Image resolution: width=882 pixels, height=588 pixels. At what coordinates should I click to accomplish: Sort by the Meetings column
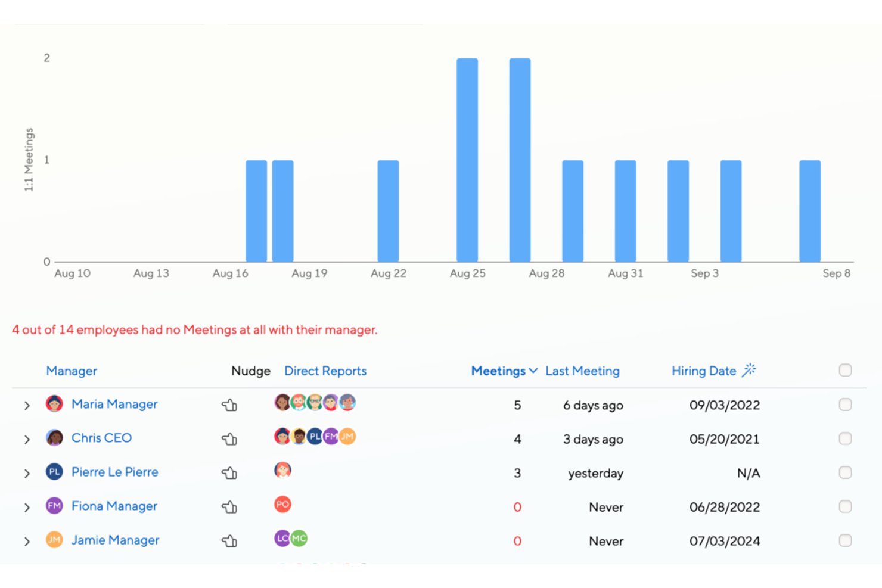[x=504, y=371]
